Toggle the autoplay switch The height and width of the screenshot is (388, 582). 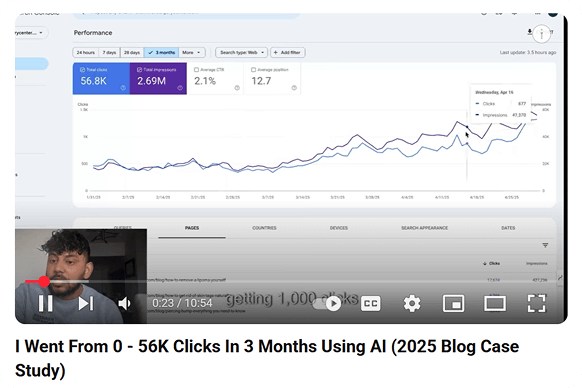click(327, 304)
